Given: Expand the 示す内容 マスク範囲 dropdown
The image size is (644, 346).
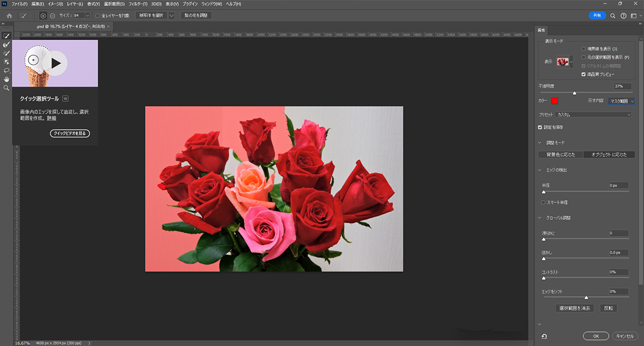Looking at the screenshot, I should tap(621, 101).
